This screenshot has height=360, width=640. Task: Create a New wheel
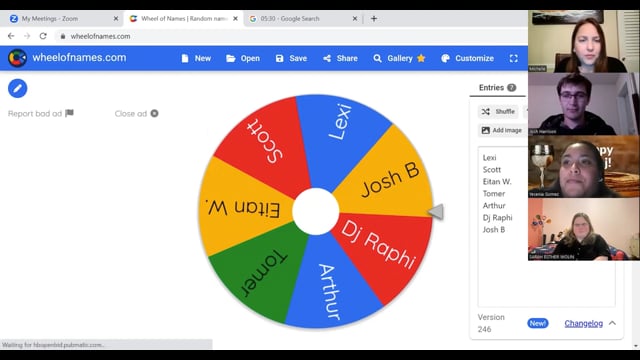coord(196,58)
